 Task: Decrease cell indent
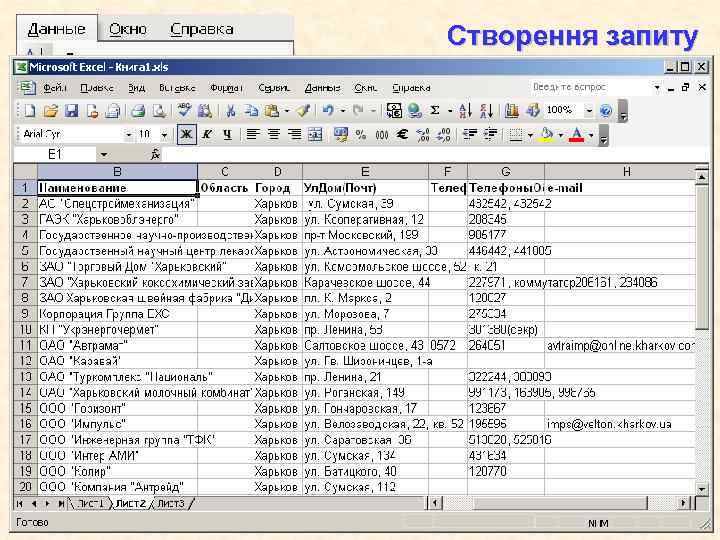click(x=469, y=135)
